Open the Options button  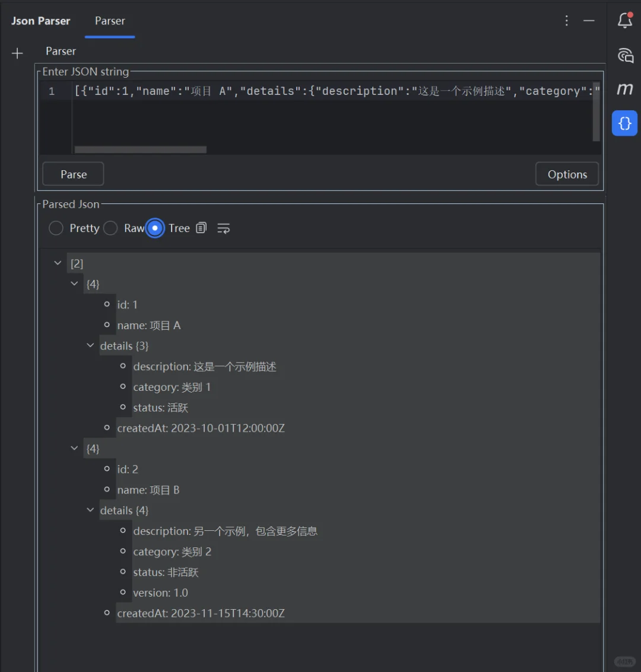(x=566, y=174)
